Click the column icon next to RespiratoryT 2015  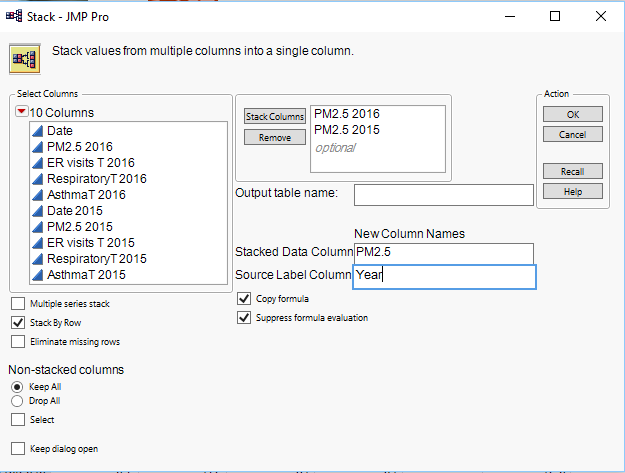[x=37, y=259]
